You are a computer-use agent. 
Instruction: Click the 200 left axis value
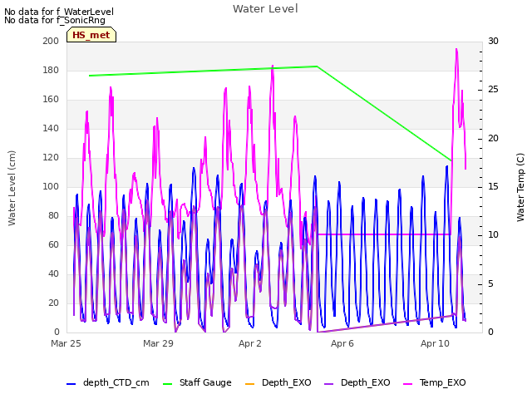(51, 41)
